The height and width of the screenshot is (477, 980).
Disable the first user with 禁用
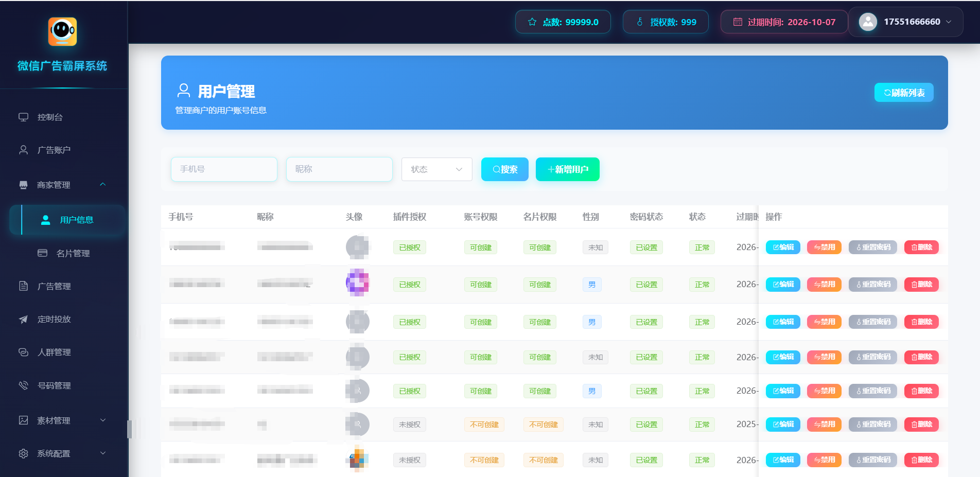click(824, 248)
